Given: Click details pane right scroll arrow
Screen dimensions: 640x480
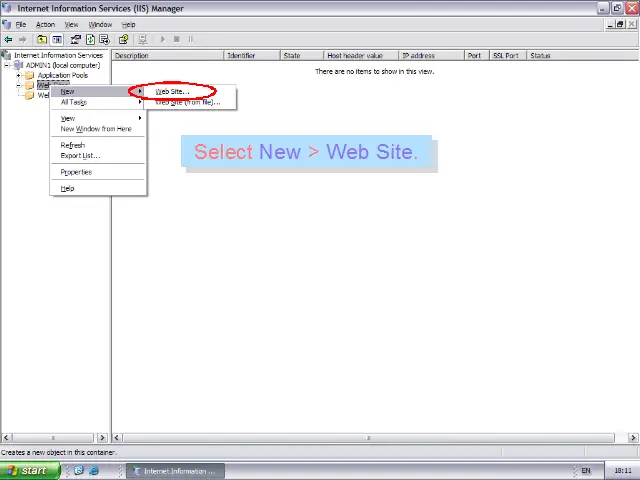Looking at the screenshot, I should [x=633, y=438].
